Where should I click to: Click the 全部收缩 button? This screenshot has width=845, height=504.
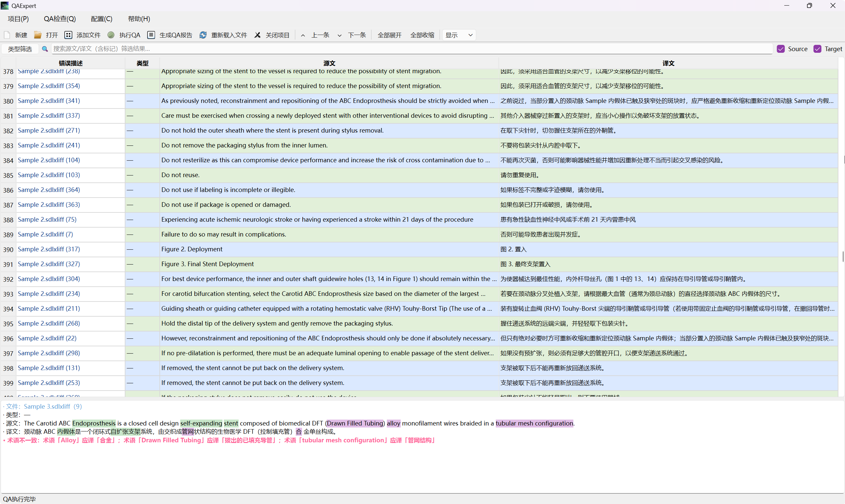tap(422, 35)
